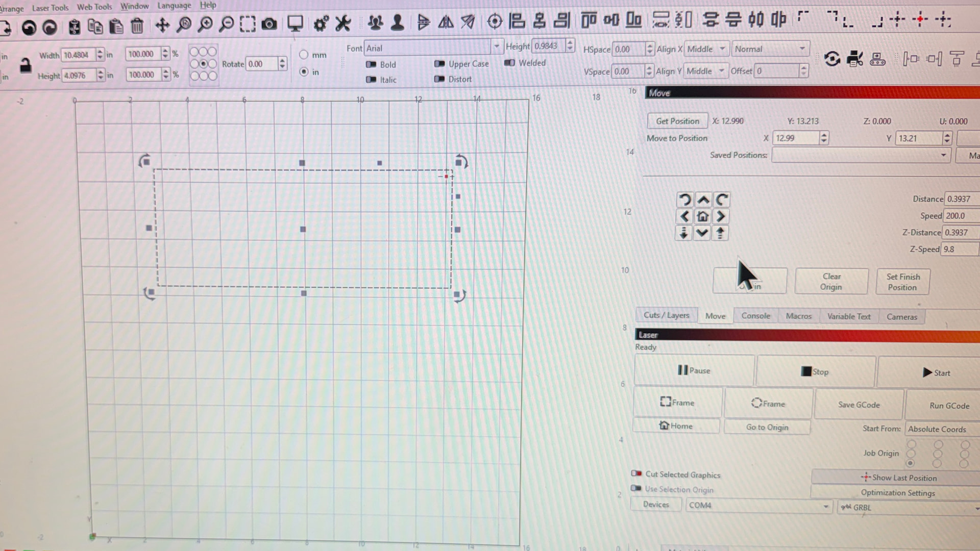Viewport: 980px width, 551px height.
Task: Click the Camera capture icon in toolbar
Action: [x=269, y=24]
